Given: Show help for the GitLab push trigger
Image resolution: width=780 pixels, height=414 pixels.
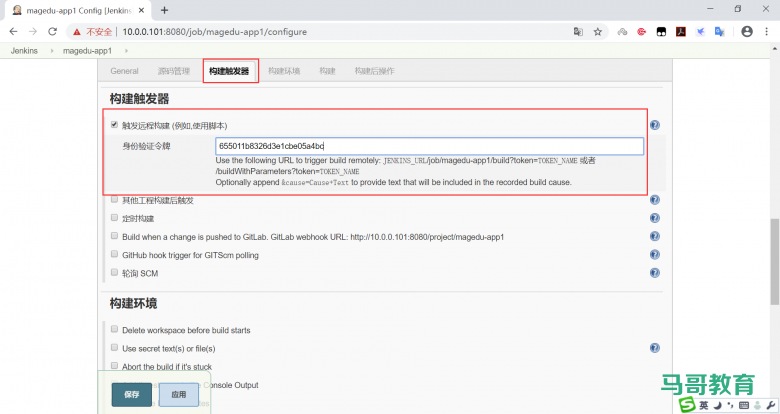Looking at the screenshot, I should coord(655,236).
